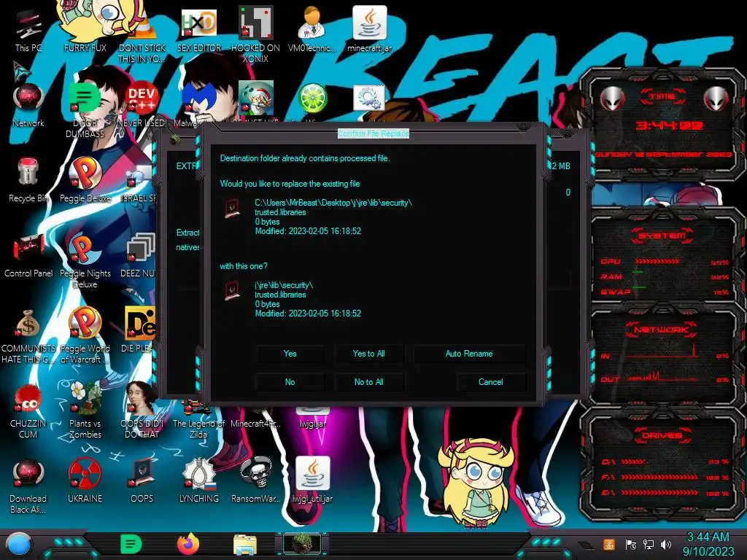This screenshot has width=747, height=560.
Task: Open the taskbar clock showing 3:44 AM
Action: point(708,544)
